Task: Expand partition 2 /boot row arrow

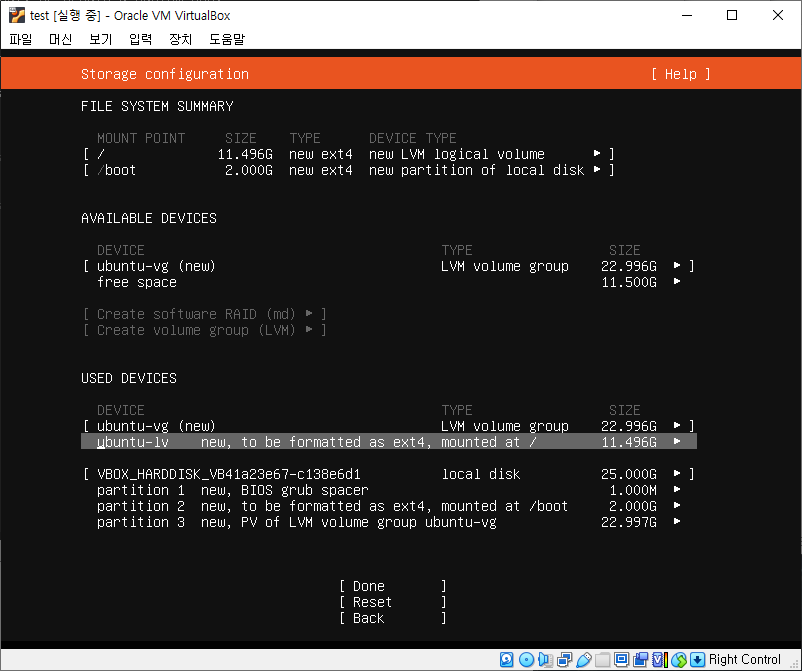Action: [x=677, y=505]
